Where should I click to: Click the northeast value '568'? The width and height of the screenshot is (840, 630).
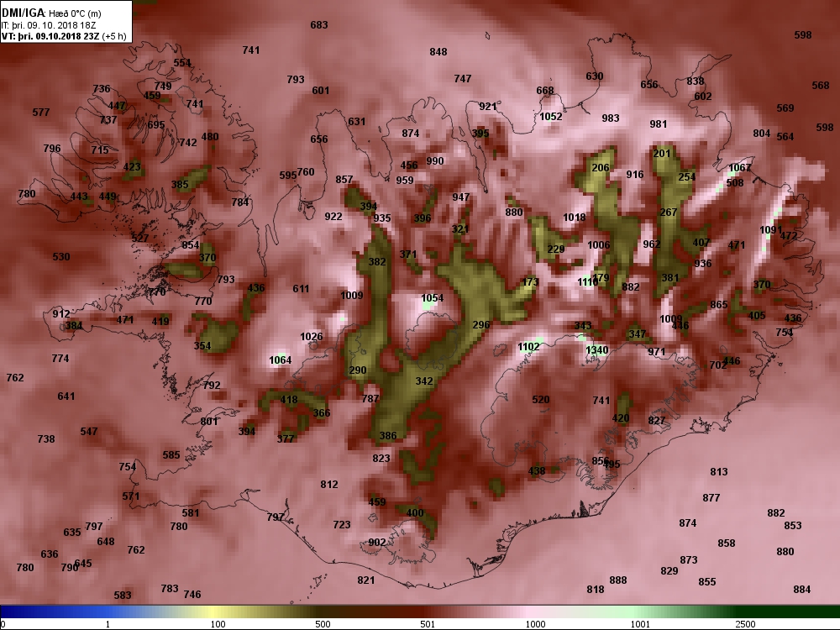tap(820, 86)
